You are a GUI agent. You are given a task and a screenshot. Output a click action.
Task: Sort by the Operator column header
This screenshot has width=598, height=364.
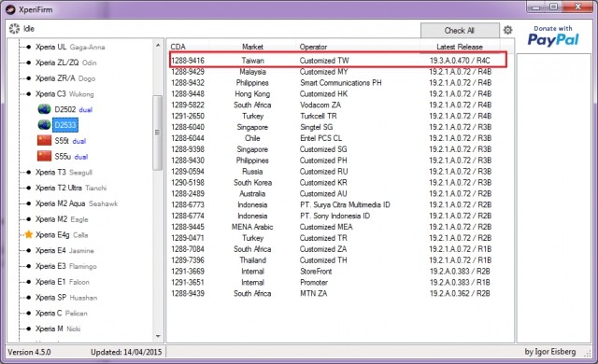[314, 47]
